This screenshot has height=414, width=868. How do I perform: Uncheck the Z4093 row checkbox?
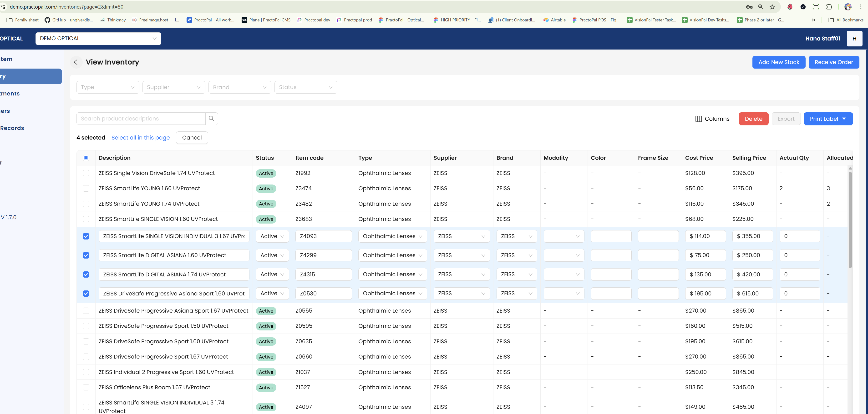point(86,236)
